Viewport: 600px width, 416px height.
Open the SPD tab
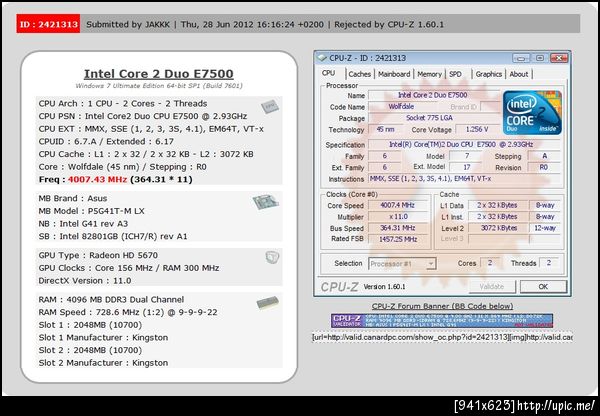[x=455, y=74]
